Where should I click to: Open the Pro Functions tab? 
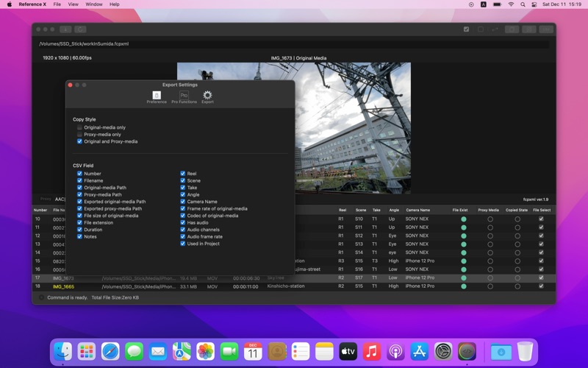click(x=184, y=97)
